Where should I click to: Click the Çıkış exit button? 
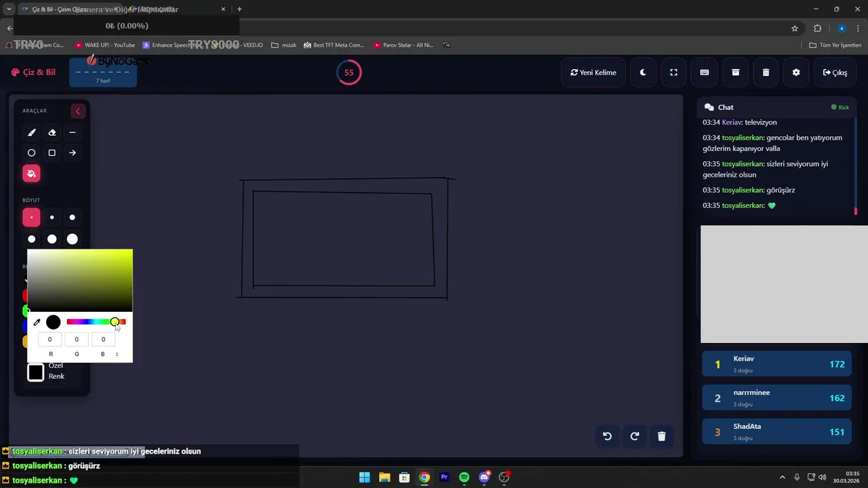point(835,73)
